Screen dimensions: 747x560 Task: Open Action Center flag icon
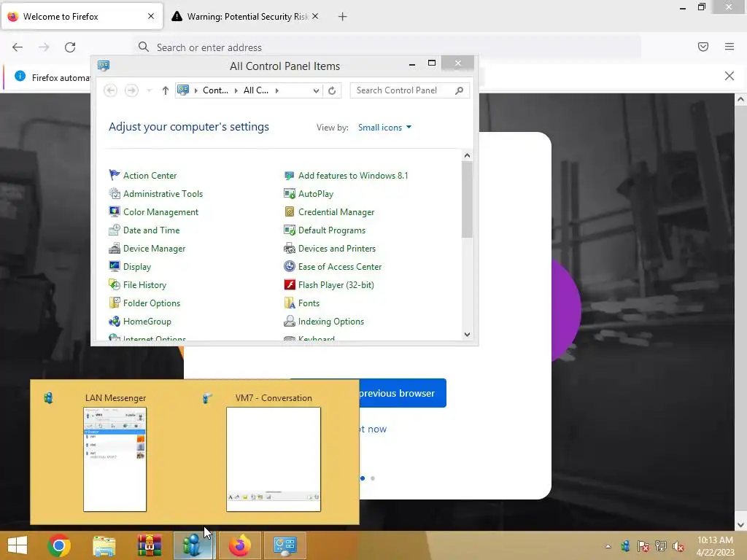(x=115, y=175)
